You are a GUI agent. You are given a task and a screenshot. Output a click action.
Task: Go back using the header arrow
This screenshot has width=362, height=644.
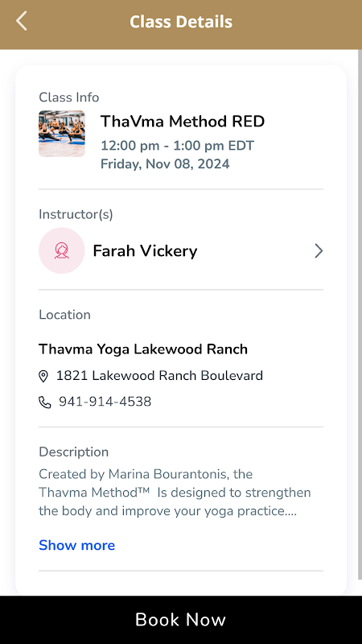[x=22, y=21]
